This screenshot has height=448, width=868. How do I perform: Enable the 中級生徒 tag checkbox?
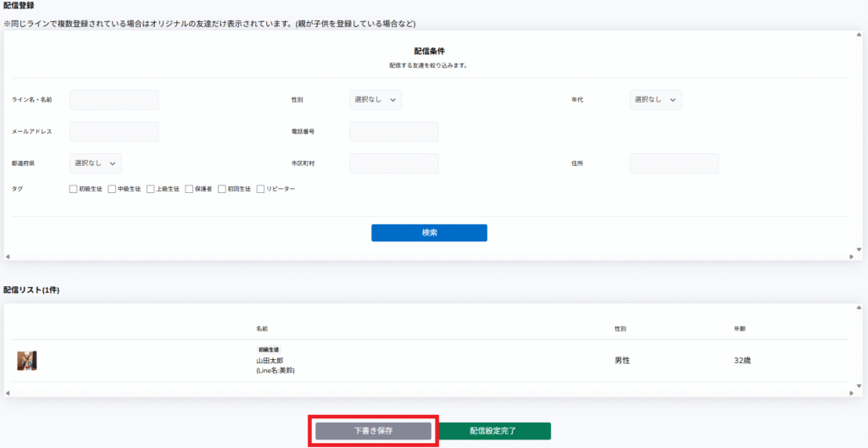click(x=112, y=189)
